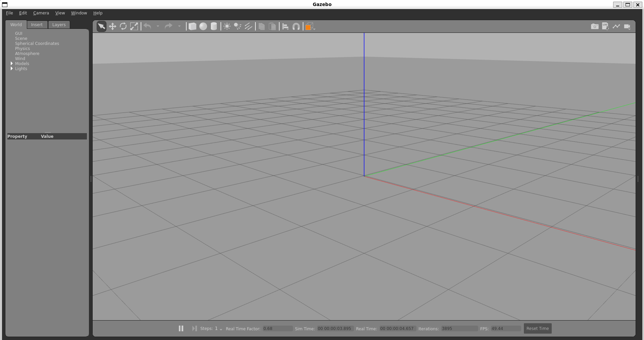
Task: Pause the simulation
Action: [x=181, y=329]
